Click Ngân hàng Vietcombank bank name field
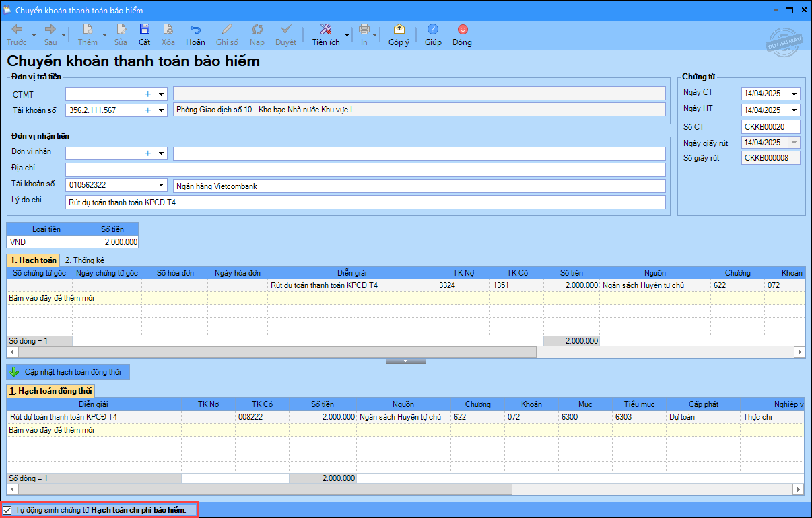 point(419,186)
